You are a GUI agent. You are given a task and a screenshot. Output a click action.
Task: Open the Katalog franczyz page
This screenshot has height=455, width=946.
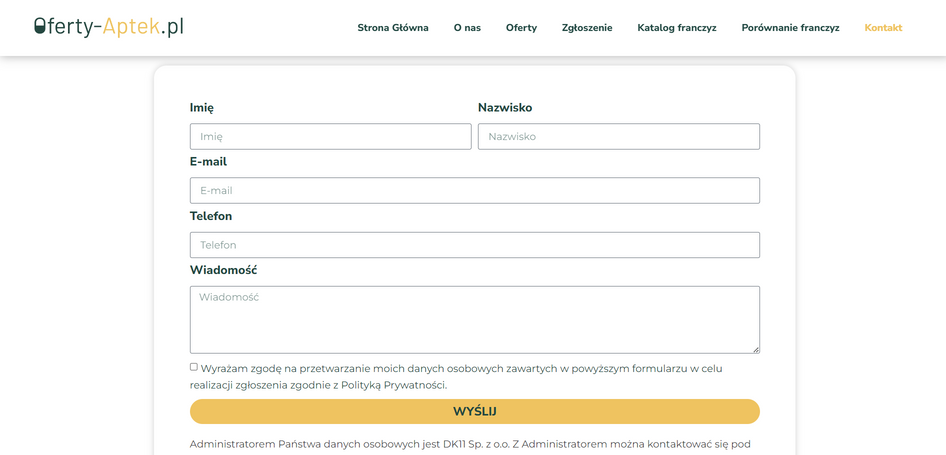[676, 28]
